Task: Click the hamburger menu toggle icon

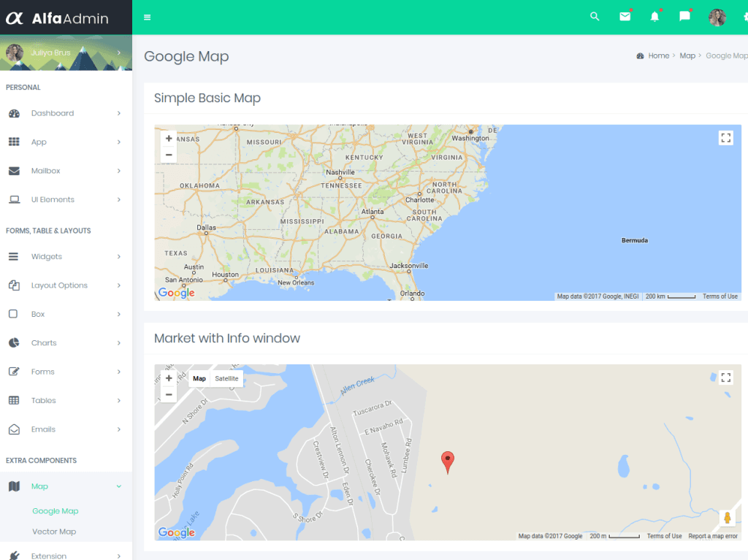Action: (x=148, y=17)
